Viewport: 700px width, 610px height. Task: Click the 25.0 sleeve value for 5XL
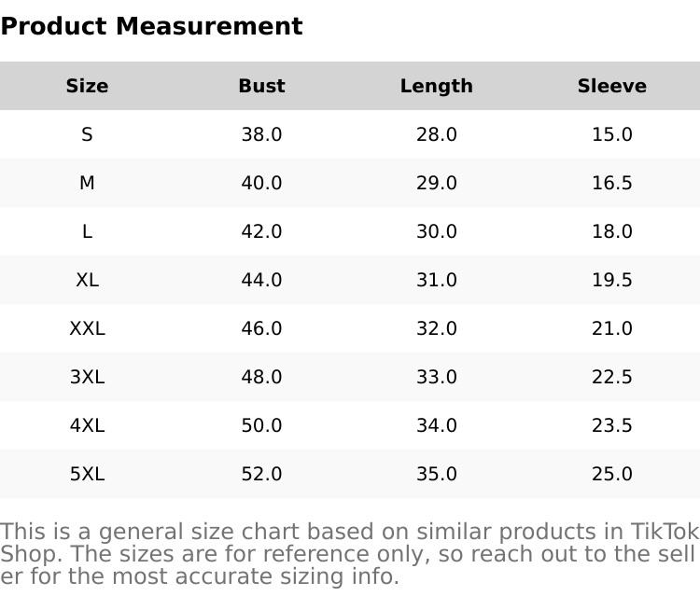(x=611, y=474)
